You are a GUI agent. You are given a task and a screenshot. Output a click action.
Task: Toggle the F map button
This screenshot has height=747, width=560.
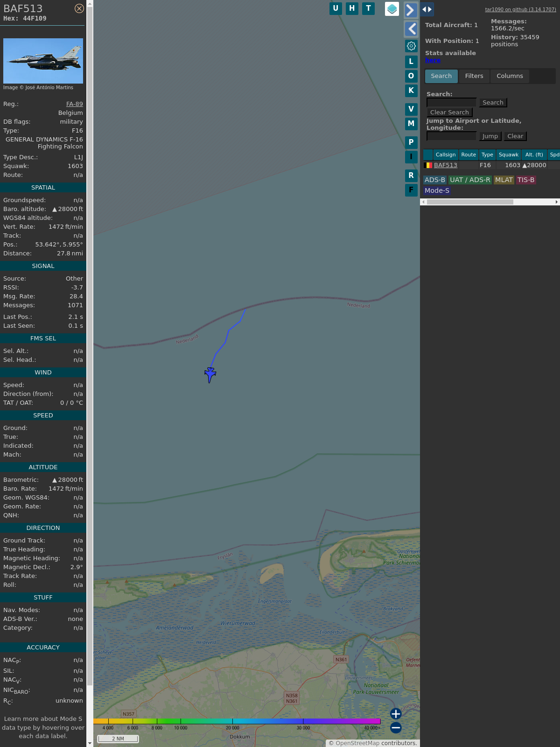(411, 190)
